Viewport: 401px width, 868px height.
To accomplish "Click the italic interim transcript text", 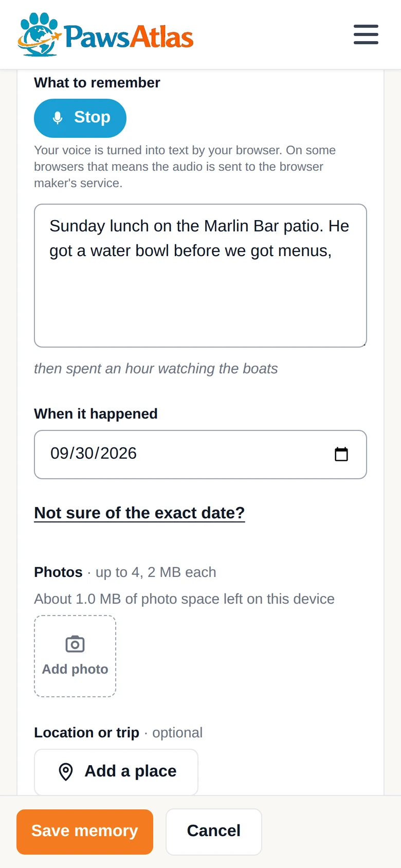I will click(x=156, y=369).
